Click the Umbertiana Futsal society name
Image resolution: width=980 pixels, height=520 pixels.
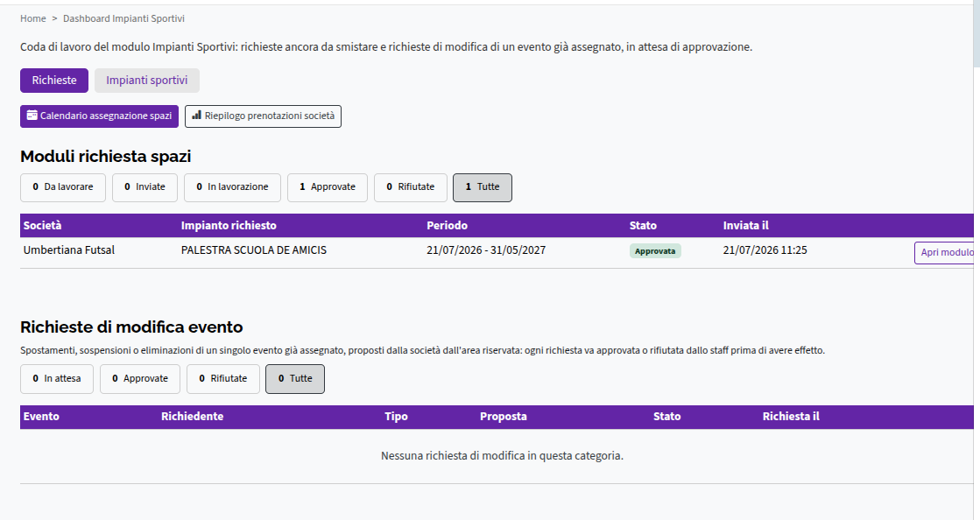[69, 250]
